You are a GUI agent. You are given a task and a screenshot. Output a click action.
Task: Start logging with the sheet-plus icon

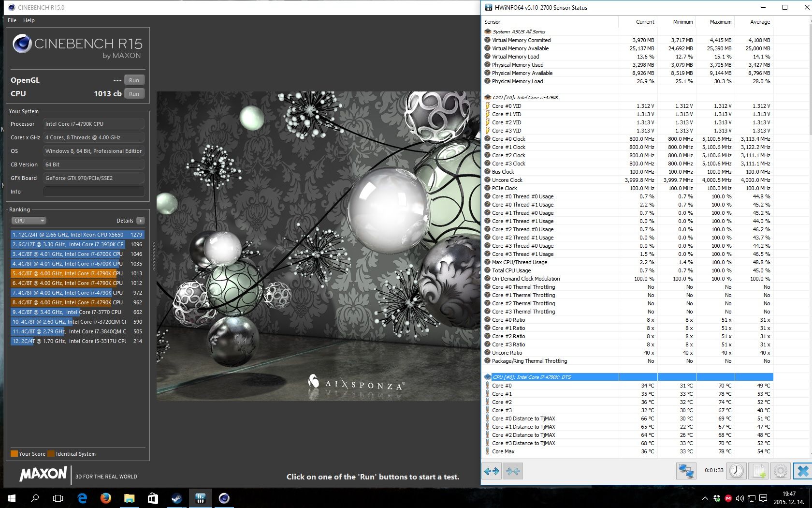point(759,471)
